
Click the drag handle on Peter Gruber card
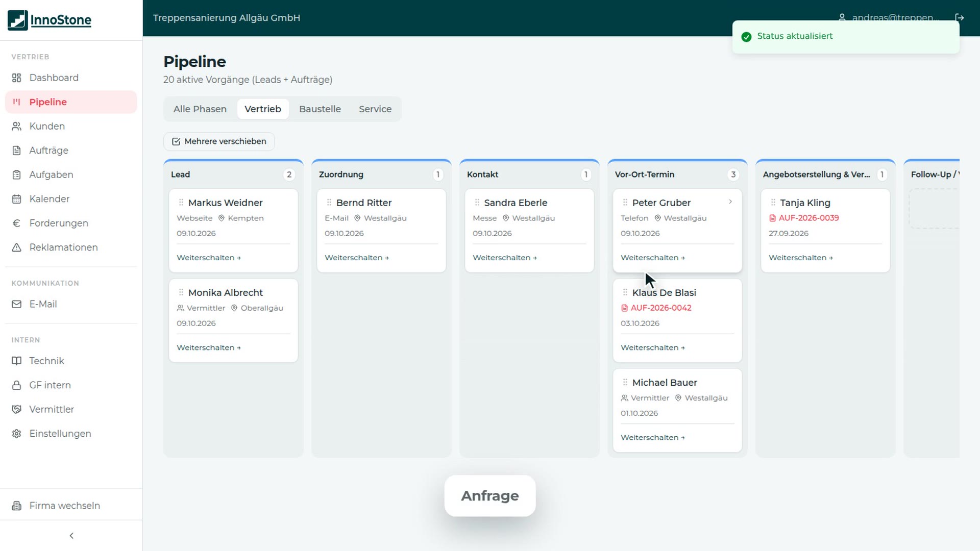[x=625, y=203]
